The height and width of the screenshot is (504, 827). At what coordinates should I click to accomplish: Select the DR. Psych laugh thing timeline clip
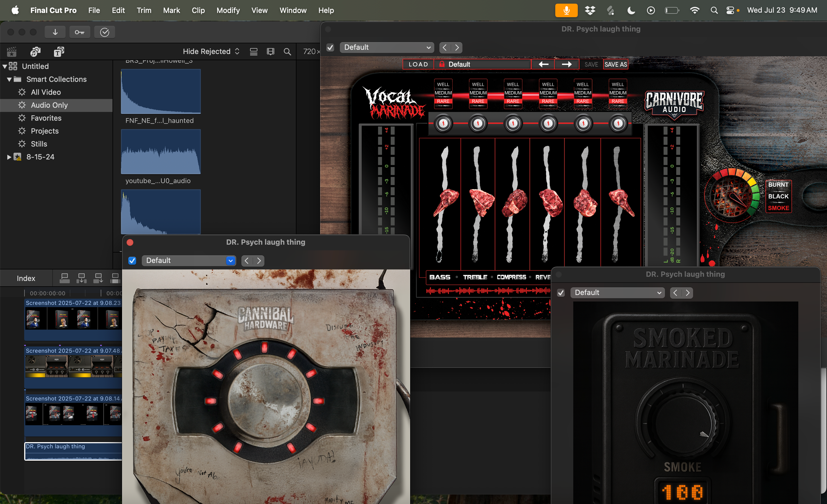[73, 451]
